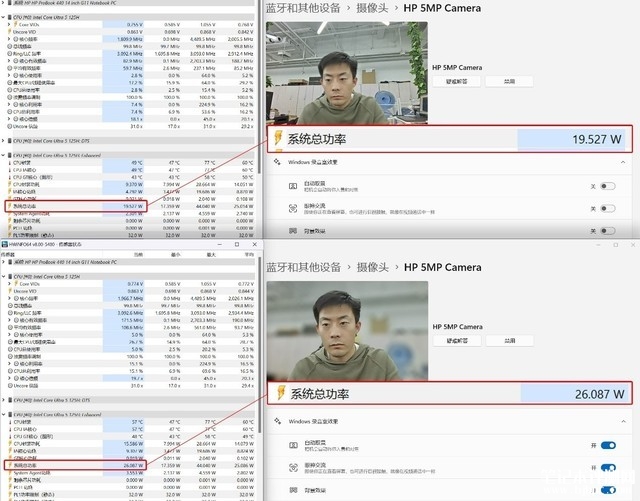The width and height of the screenshot is (640, 501).
Task: Turn on the 眼神交流 toggle currently showing 关
Action: point(608,209)
